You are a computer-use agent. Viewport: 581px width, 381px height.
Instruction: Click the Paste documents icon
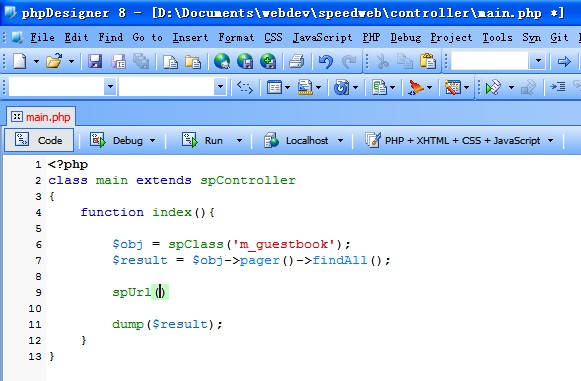pyautogui.click(x=193, y=62)
